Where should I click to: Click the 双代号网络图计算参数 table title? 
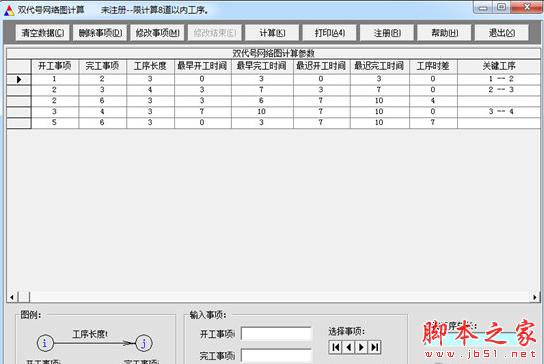tap(273, 53)
